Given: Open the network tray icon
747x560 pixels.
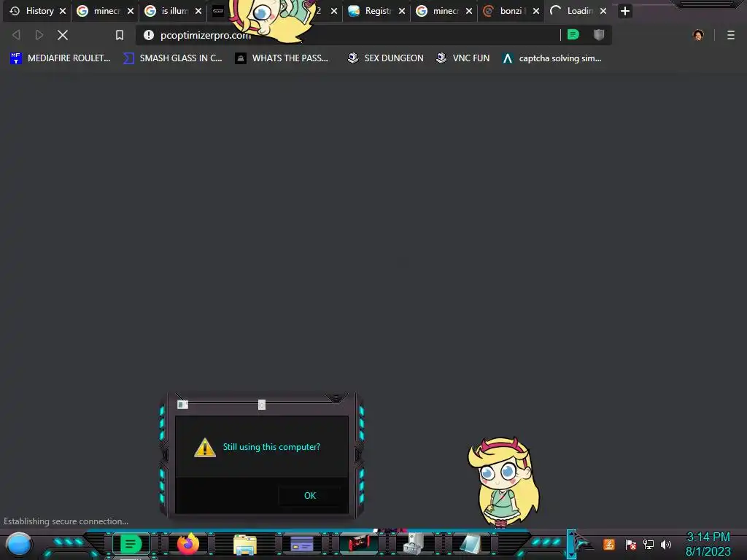Looking at the screenshot, I should point(649,544).
